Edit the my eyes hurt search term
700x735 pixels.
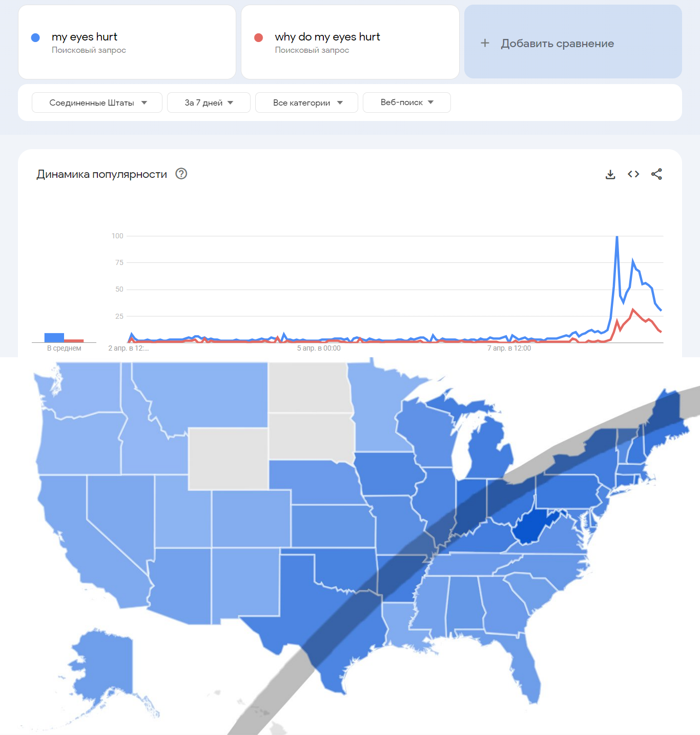pyautogui.click(x=85, y=37)
